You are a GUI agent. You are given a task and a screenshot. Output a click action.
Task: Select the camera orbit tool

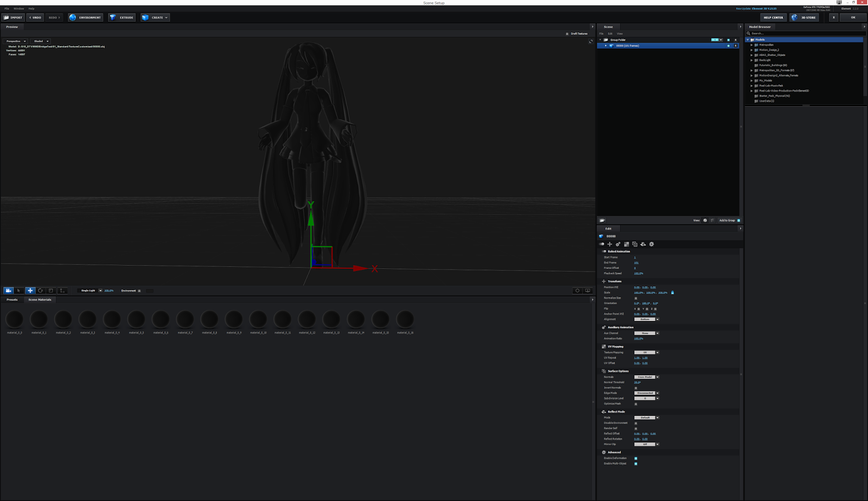tap(9, 291)
